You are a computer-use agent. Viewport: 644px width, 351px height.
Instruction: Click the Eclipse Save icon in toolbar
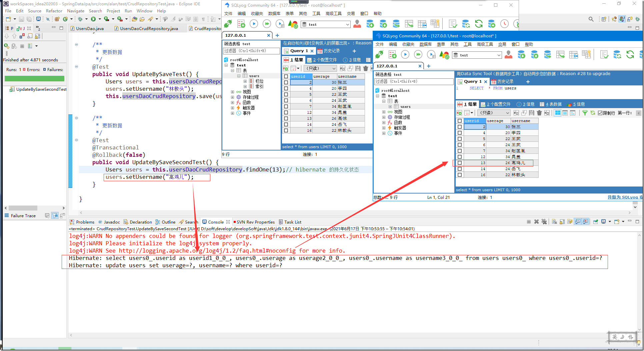[21, 19]
